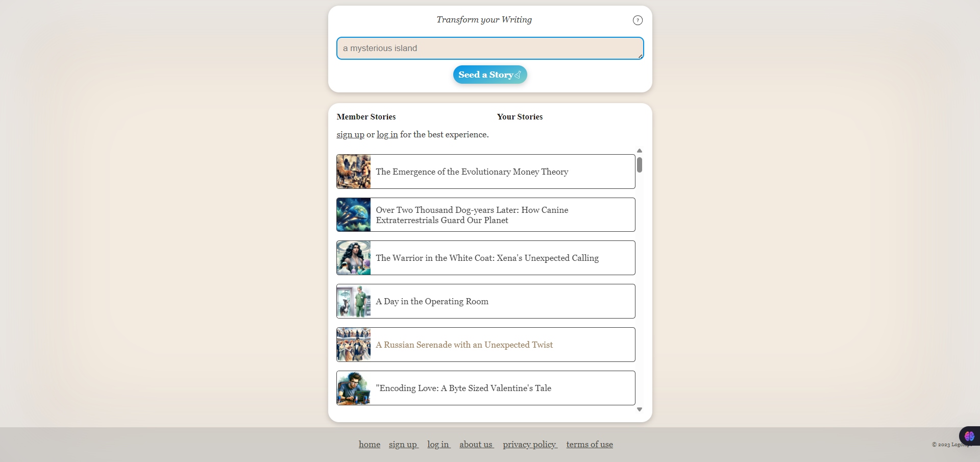Open 'A Day in the Operating Room' title
The image size is (980, 462).
click(x=432, y=302)
